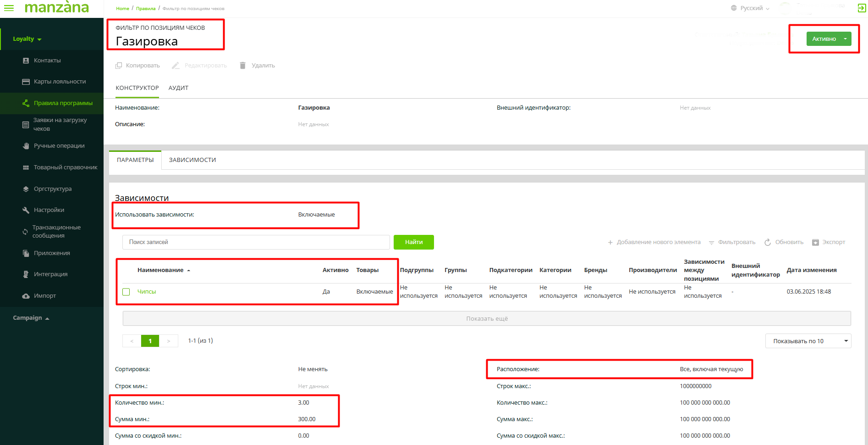This screenshot has height=445, width=868.
Task: Click the Поиск записей search field
Action: [256, 242]
